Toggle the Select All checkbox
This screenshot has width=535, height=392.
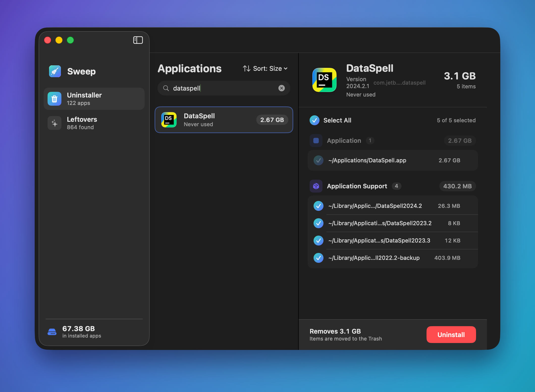315,120
